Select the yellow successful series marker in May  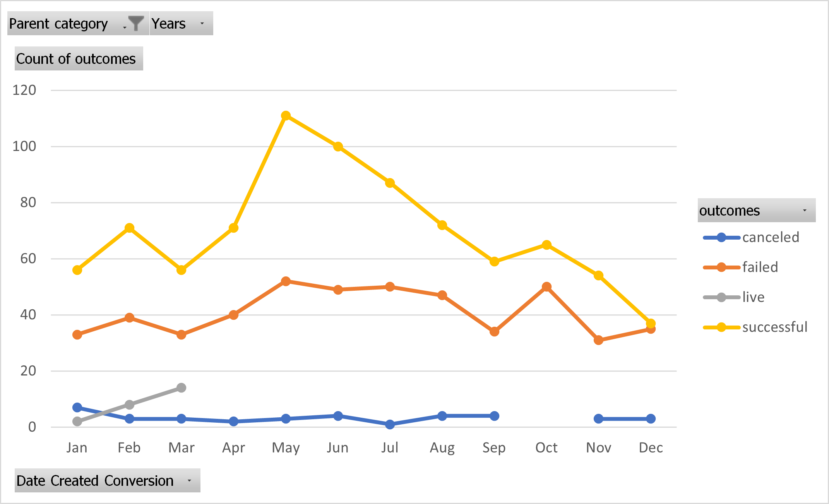click(286, 115)
